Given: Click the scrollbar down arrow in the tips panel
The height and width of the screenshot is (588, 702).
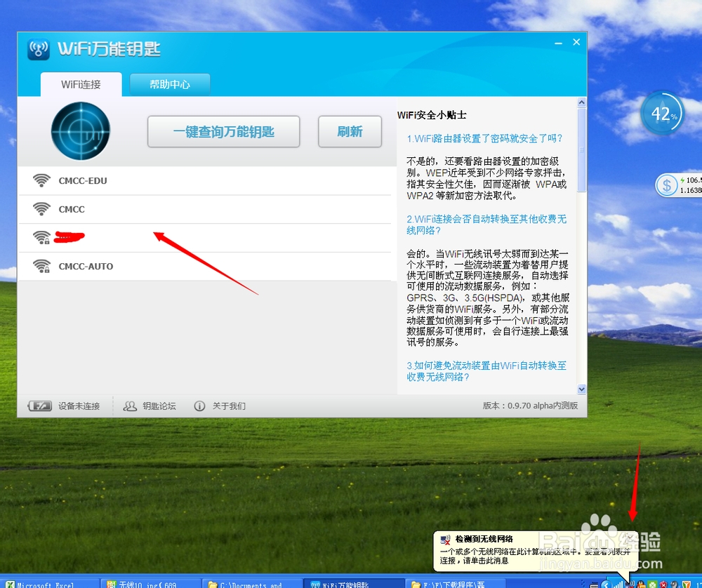Looking at the screenshot, I should coord(581,388).
